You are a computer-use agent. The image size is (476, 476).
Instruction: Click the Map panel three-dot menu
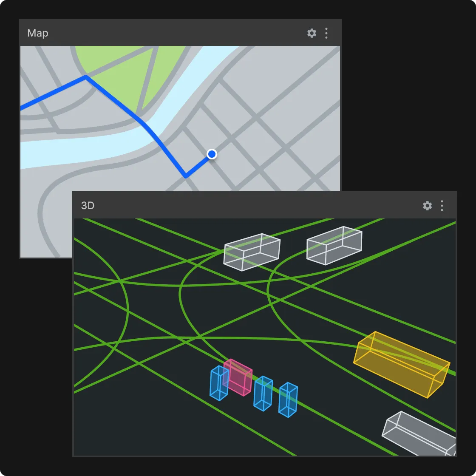[x=326, y=33]
